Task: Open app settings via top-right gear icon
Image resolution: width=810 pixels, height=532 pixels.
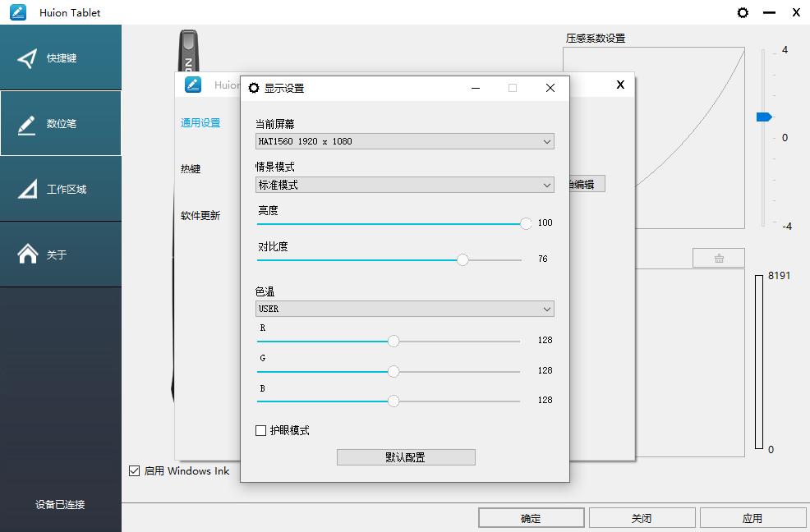Action: pyautogui.click(x=743, y=12)
